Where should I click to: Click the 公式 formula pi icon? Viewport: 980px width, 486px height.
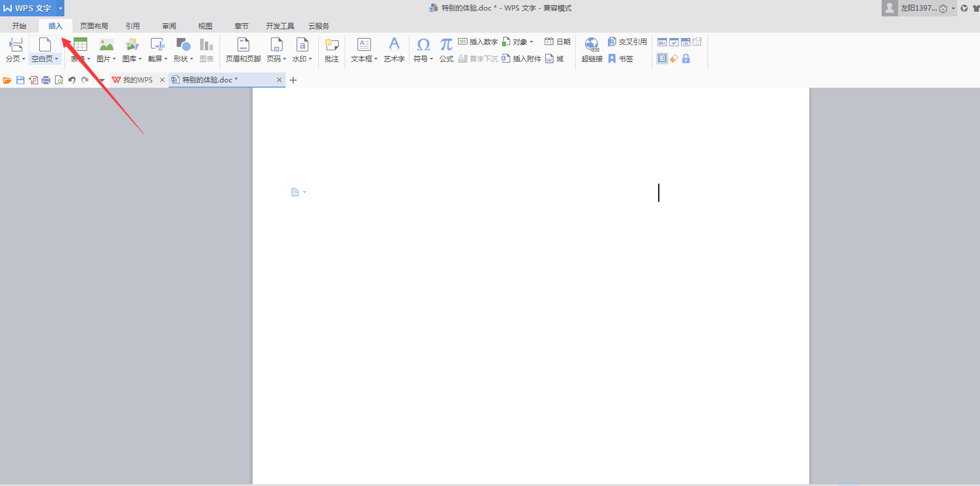(x=446, y=44)
